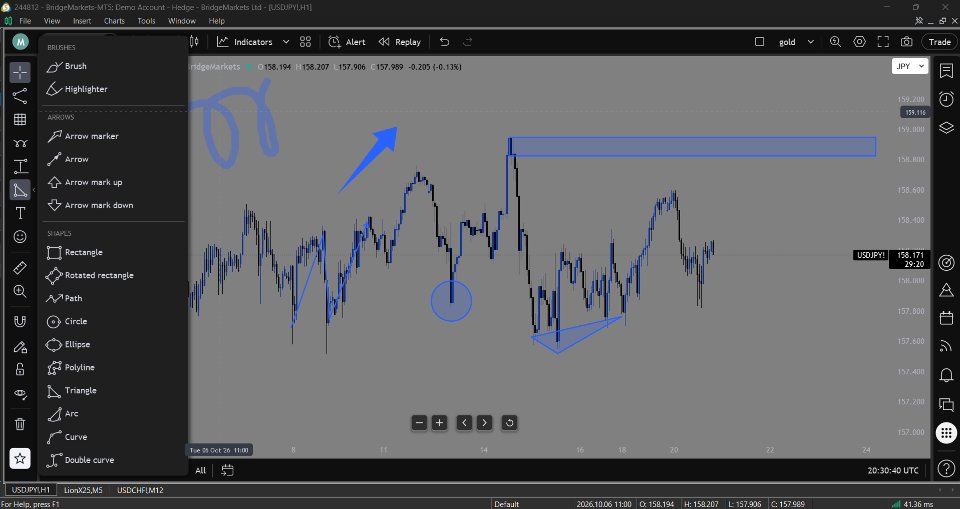This screenshot has width=960, height=509.
Task: Switch to the LionX25,M5 chart tab
Action: [83, 490]
